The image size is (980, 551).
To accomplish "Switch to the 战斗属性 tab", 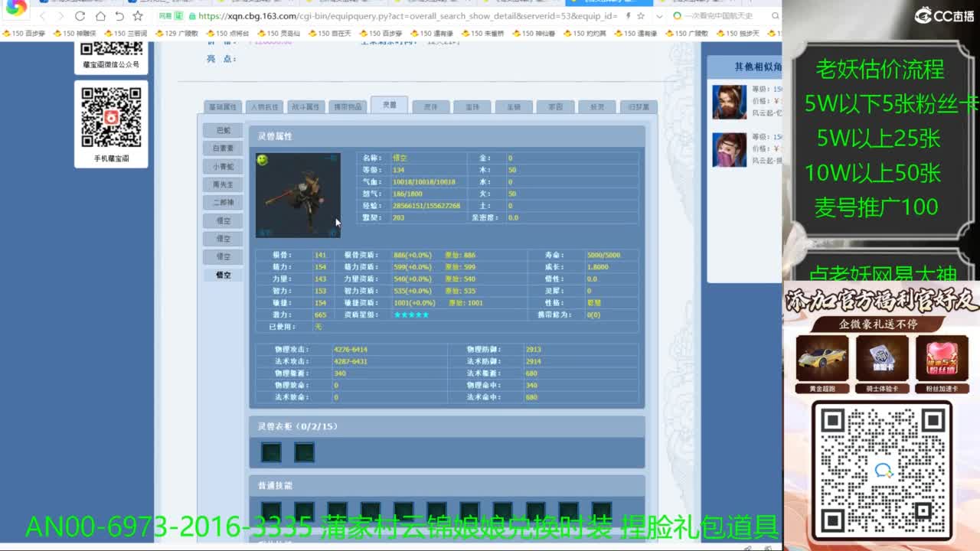I will (305, 107).
